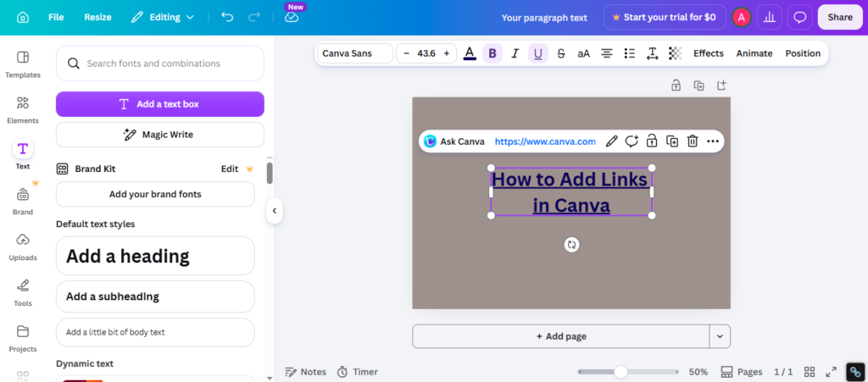Open the Resize menu
Screen dimensions: 868x382
click(x=98, y=17)
